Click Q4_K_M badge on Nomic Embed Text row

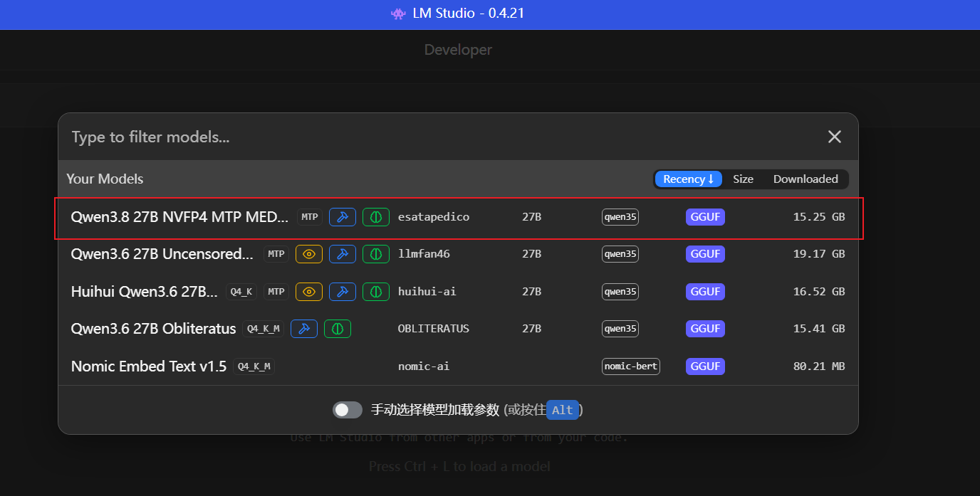click(x=254, y=366)
